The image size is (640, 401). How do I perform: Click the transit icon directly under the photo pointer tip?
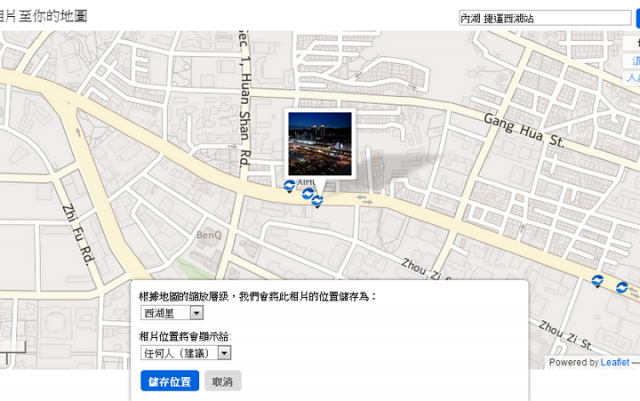click(317, 201)
